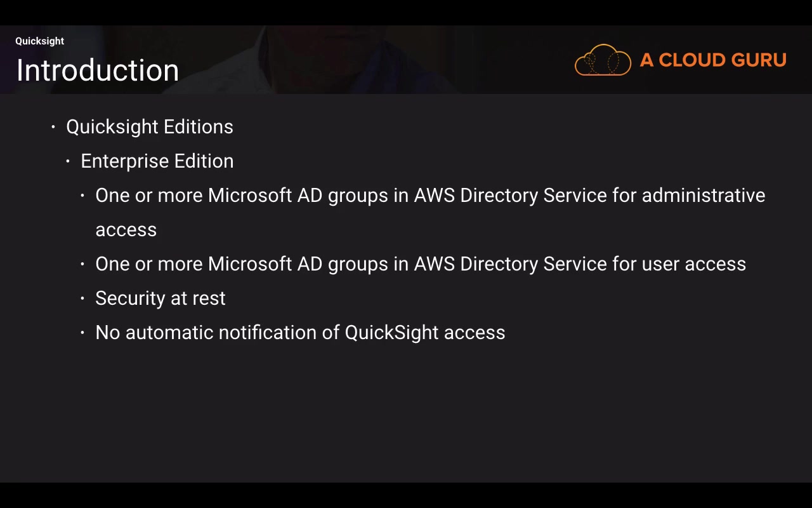Click the A CLOUD GURU brand text
This screenshot has height=508, width=812.
713,60
